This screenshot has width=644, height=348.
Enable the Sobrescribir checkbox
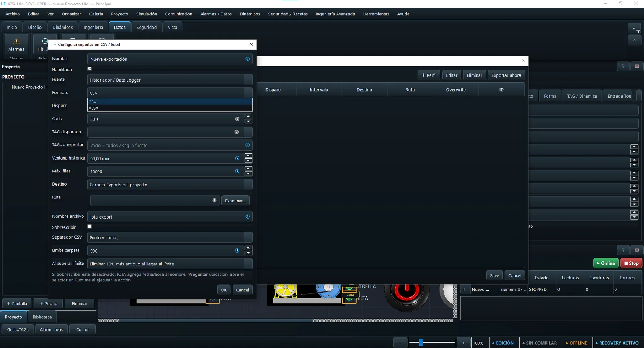pyautogui.click(x=89, y=227)
